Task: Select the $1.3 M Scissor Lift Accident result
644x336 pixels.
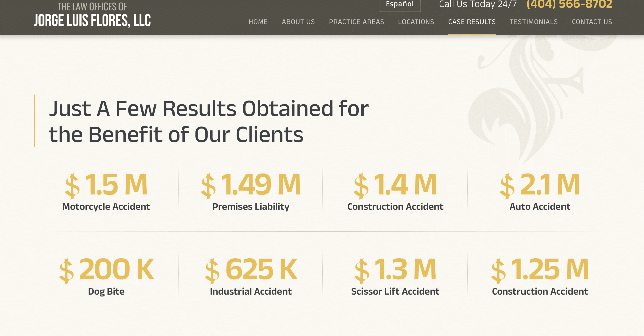Action: click(395, 275)
